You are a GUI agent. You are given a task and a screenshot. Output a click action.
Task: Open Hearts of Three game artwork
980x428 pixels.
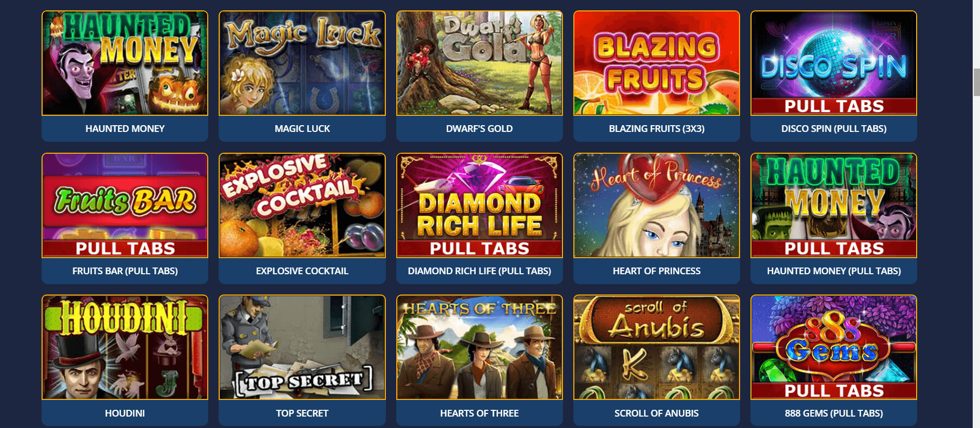coord(479,347)
